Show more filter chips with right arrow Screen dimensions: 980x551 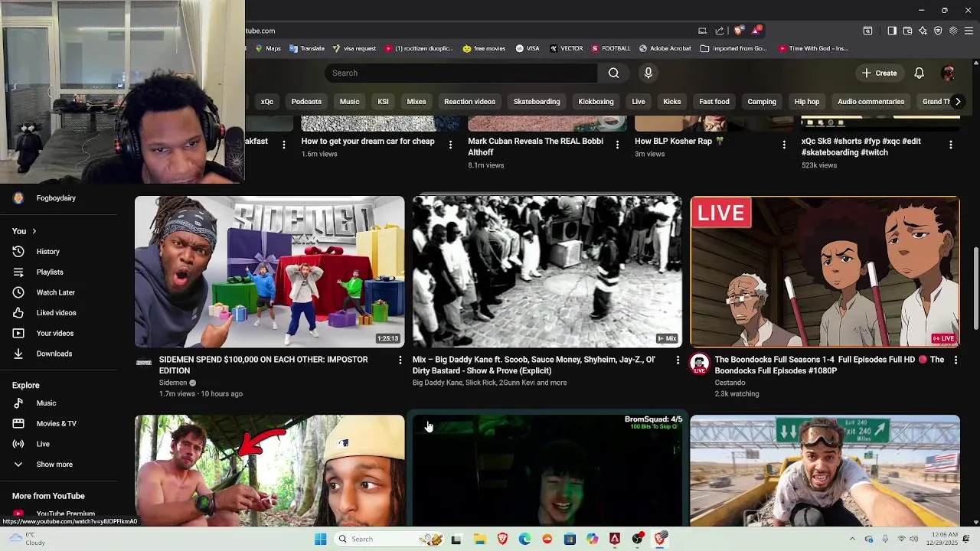958,101
